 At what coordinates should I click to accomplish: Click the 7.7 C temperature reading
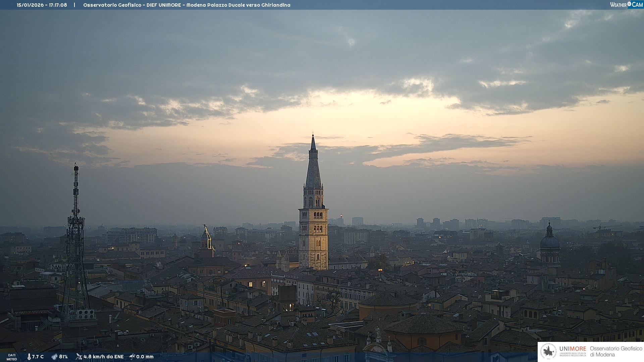pyautogui.click(x=38, y=357)
